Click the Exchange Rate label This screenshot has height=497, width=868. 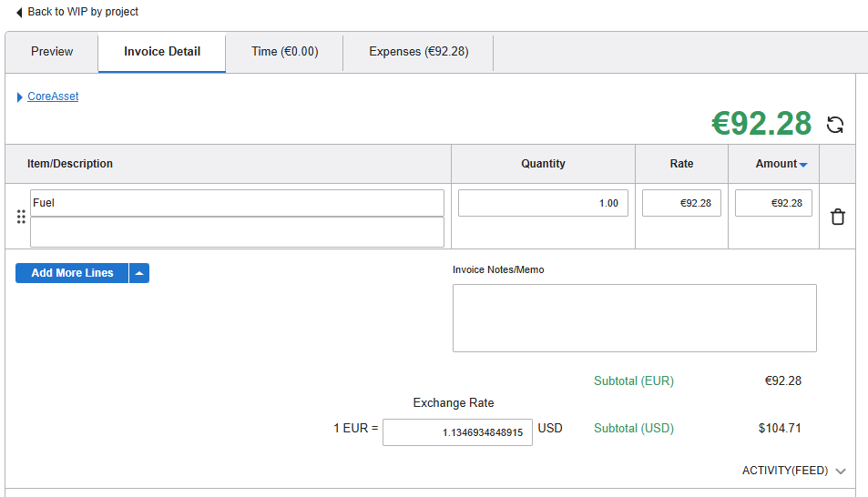pyautogui.click(x=454, y=403)
